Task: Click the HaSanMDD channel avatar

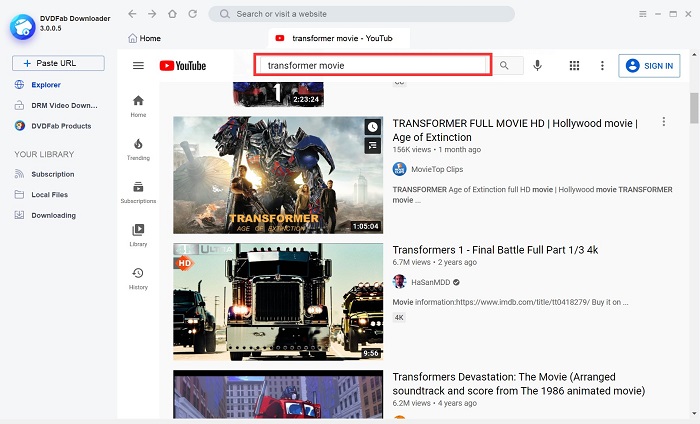Action: [x=400, y=282]
